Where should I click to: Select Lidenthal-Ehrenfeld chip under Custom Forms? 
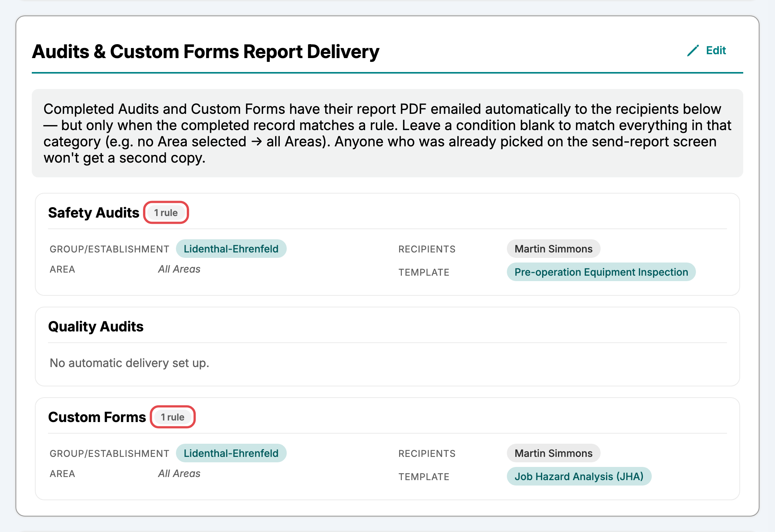(231, 453)
